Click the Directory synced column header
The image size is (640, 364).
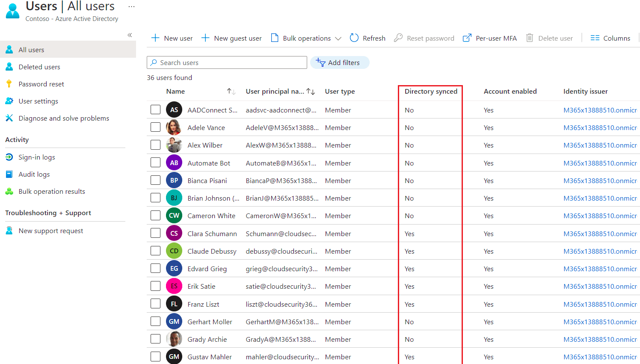click(431, 91)
